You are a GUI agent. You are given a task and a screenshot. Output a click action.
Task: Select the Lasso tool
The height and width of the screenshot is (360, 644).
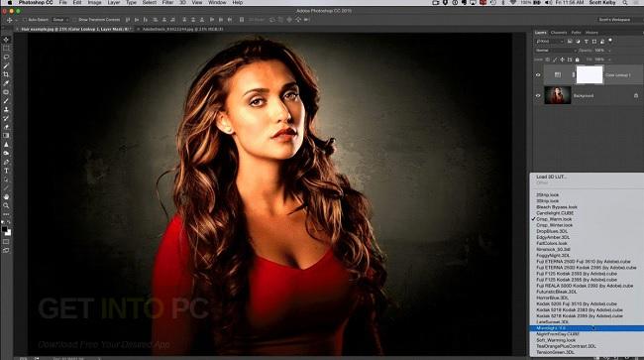tap(6, 58)
